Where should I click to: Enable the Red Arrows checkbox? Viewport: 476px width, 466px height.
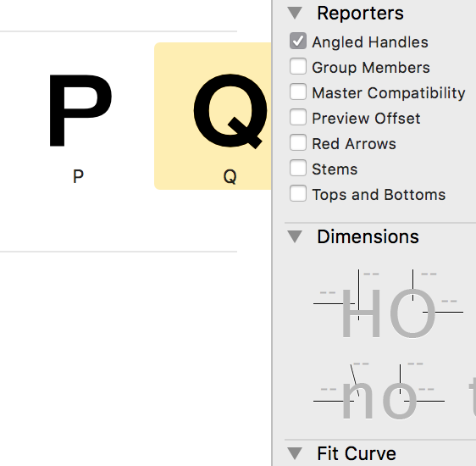298,142
